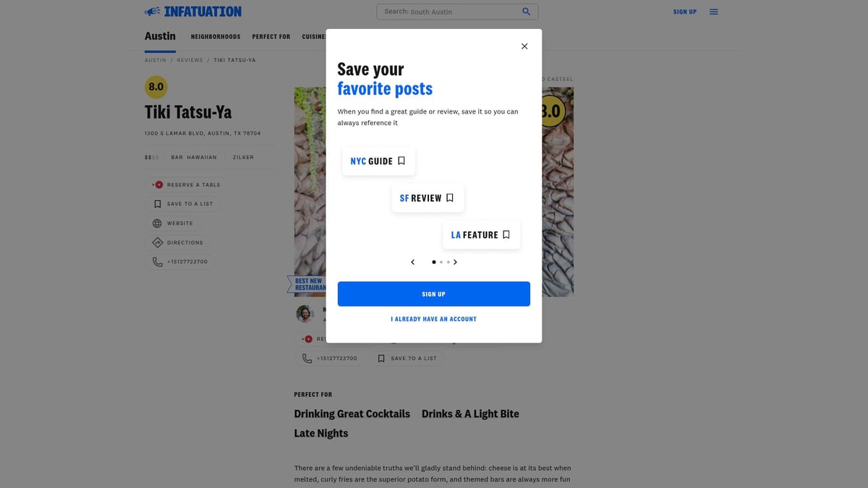The width and height of the screenshot is (868, 488).
Task: Open the hamburger menu icon
Action: [x=714, y=12]
